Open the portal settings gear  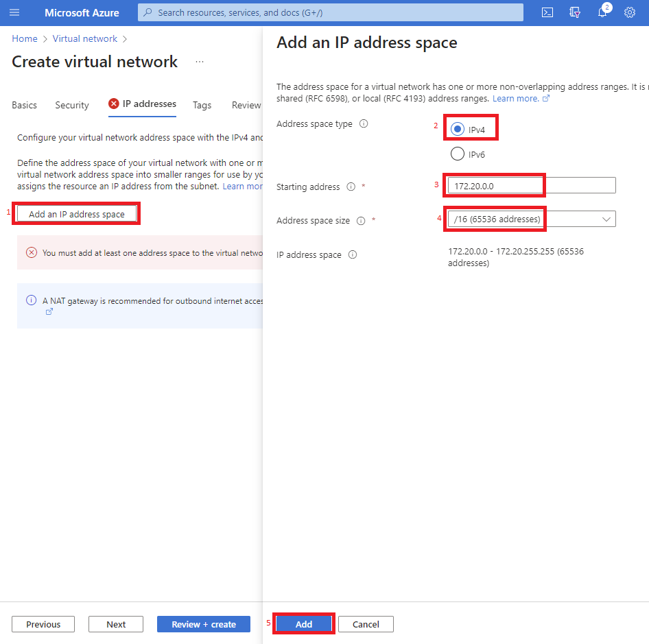pyautogui.click(x=629, y=12)
